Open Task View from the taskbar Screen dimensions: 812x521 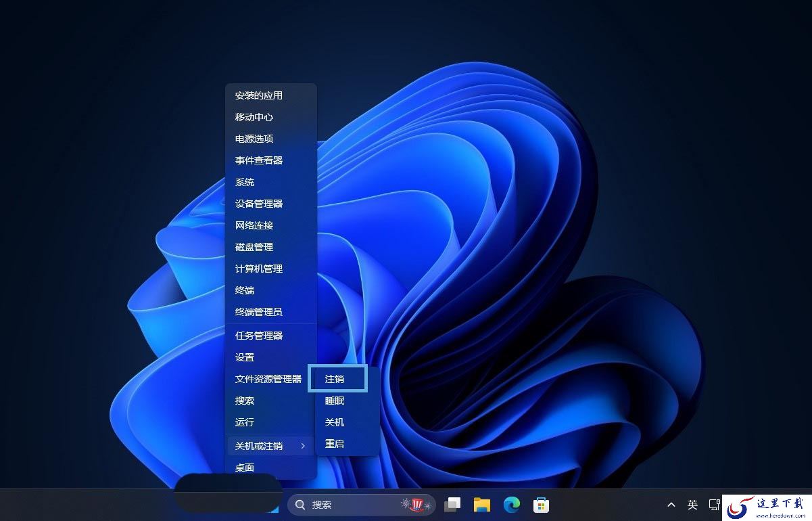pos(452,505)
